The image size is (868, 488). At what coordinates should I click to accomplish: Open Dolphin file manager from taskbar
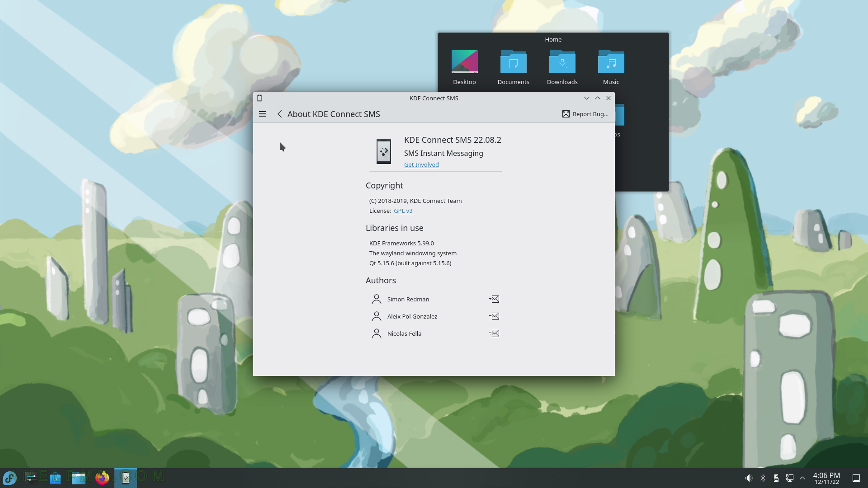(x=79, y=478)
